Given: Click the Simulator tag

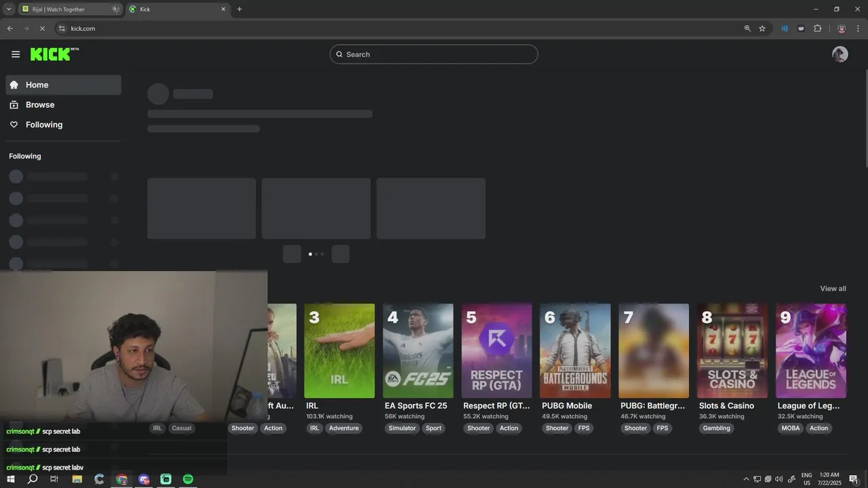Looking at the screenshot, I should click(402, 428).
